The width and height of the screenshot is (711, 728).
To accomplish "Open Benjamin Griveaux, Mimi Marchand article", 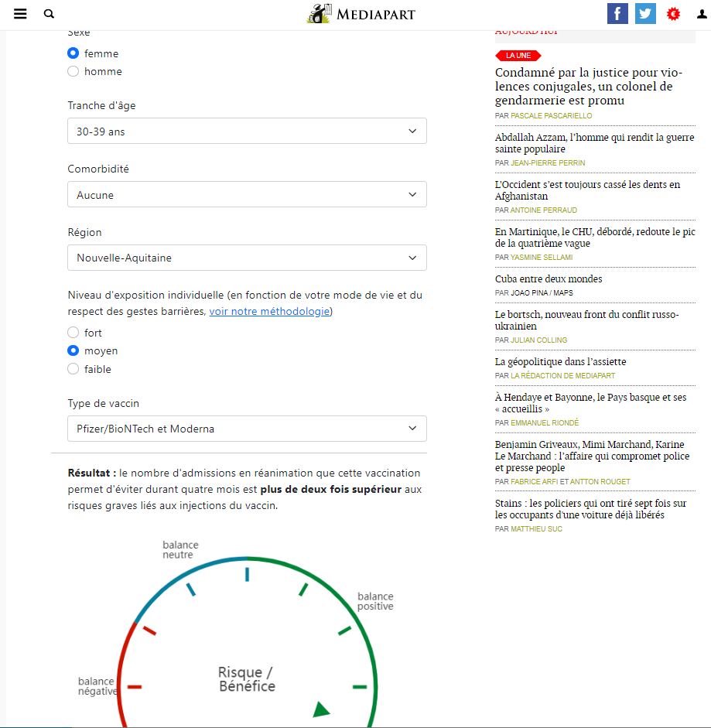I will pyautogui.click(x=592, y=456).
